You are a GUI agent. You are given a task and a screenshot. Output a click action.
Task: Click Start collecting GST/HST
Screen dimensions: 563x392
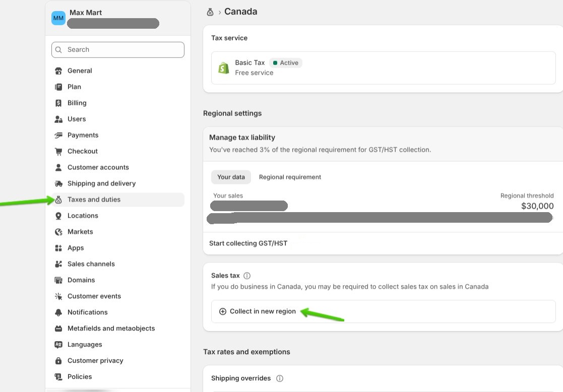click(x=248, y=243)
